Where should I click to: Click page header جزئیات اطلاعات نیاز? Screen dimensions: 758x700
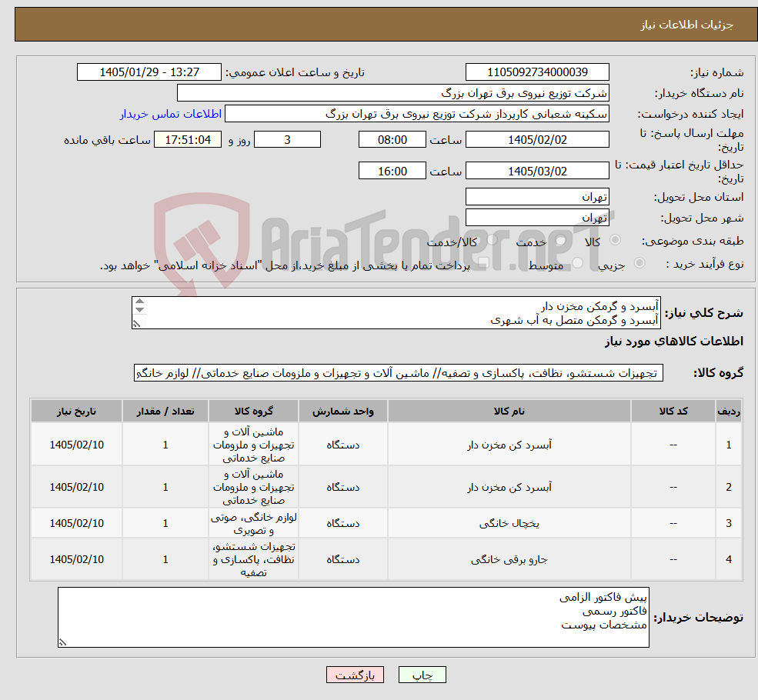click(687, 25)
